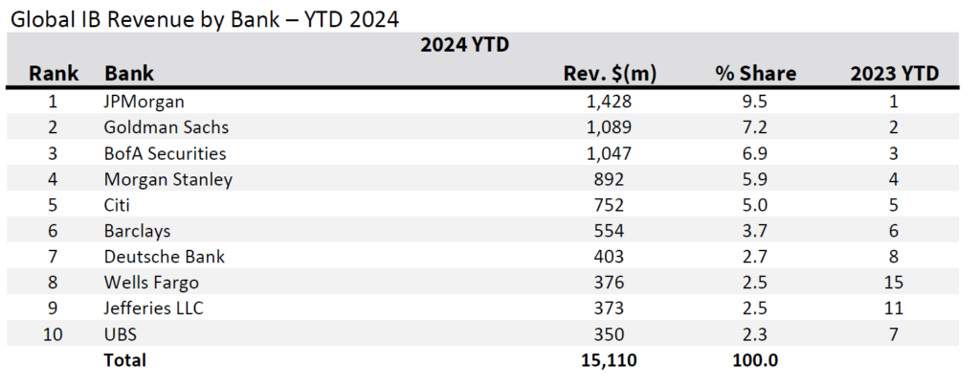This screenshot has width=980, height=389.
Task: Click JPMorgan's revenue value "1,428"
Action: point(610,102)
